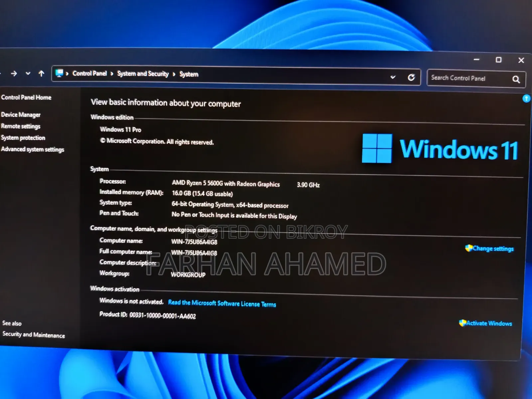Open the address bar history dropdown
Screen dimensions: 532x399
point(393,77)
